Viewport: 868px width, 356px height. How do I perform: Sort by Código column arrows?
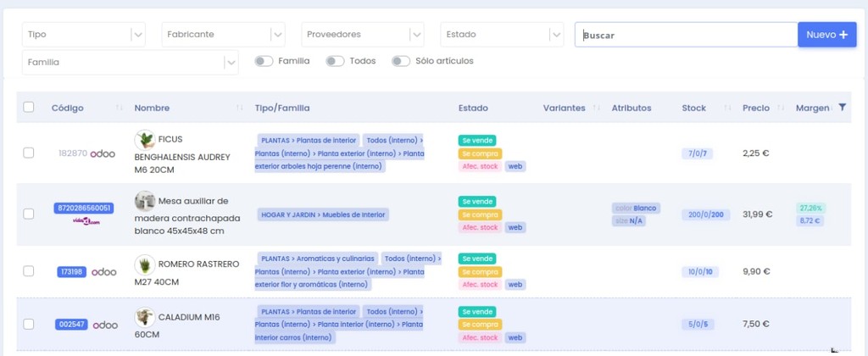click(119, 108)
